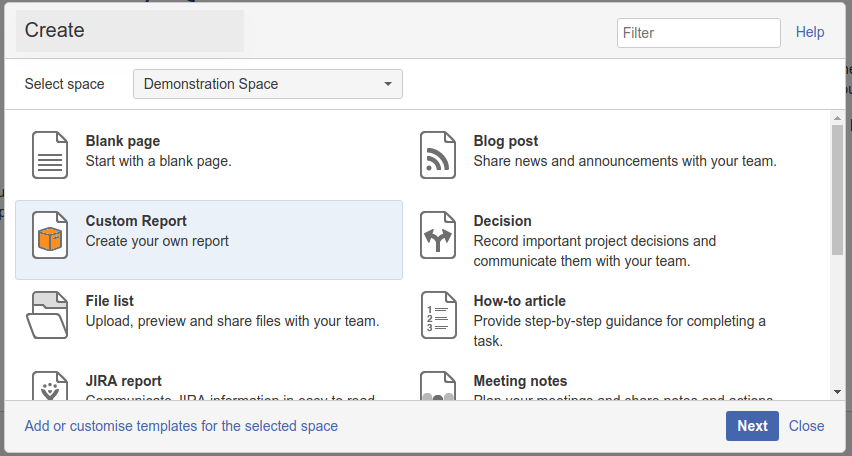Screen dimensions: 852x456
Task: Click the template list scrollbar down arrow
Action: 837,392
